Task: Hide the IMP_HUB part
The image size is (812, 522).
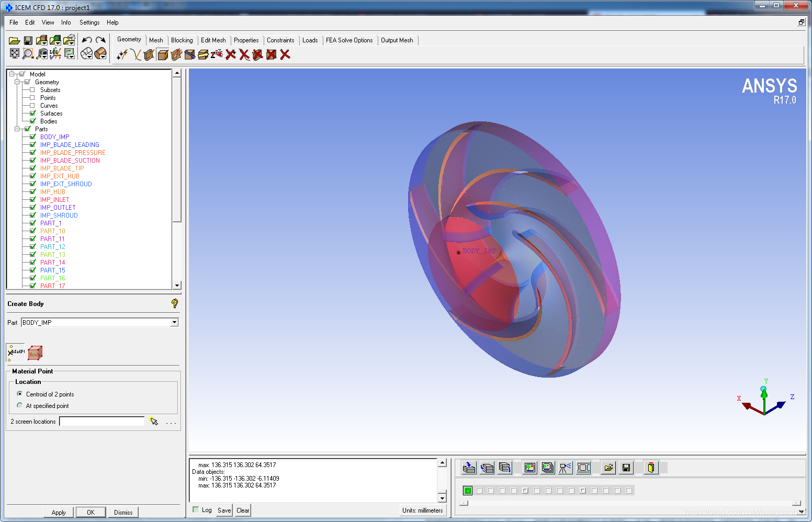Action: coord(32,192)
